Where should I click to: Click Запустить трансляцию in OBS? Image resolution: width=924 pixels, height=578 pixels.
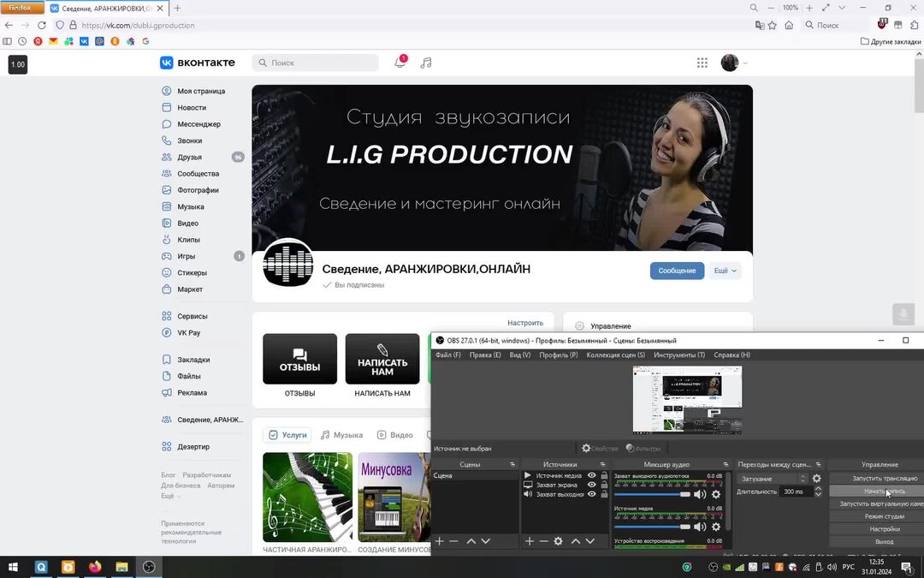point(884,479)
